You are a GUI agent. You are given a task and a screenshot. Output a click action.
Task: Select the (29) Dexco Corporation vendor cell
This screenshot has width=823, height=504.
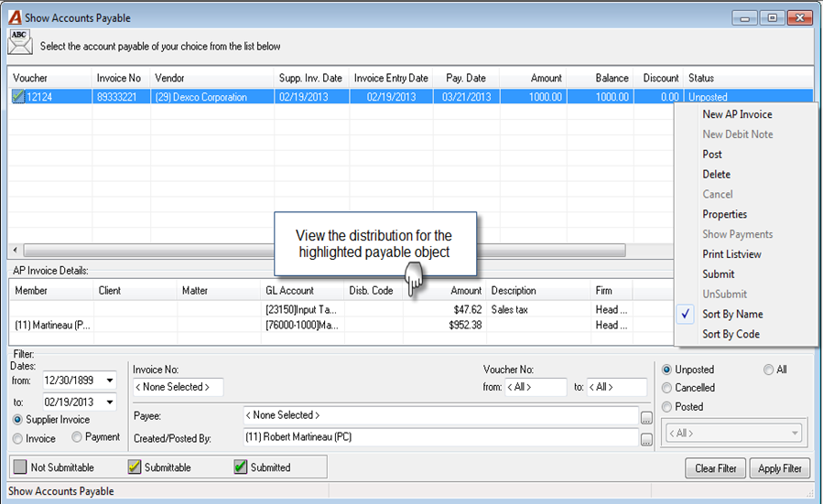point(211,97)
